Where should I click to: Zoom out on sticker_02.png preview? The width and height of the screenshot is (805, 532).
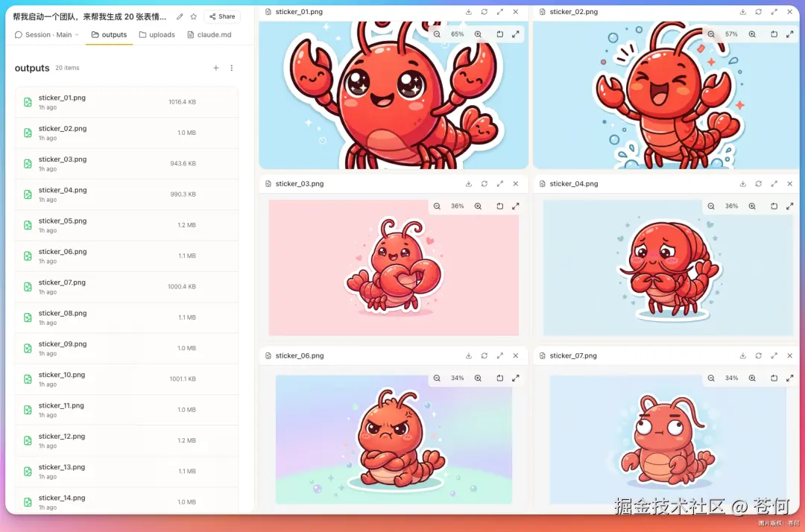click(x=711, y=34)
